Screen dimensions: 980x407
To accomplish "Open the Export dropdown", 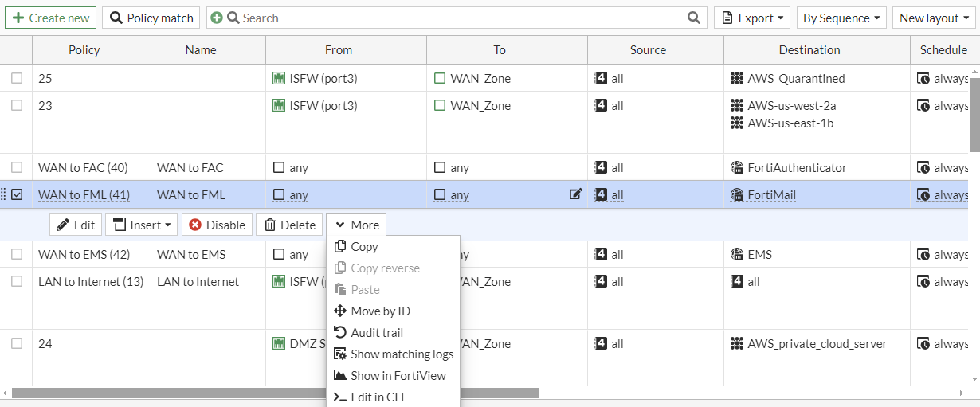I will click(751, 18).
